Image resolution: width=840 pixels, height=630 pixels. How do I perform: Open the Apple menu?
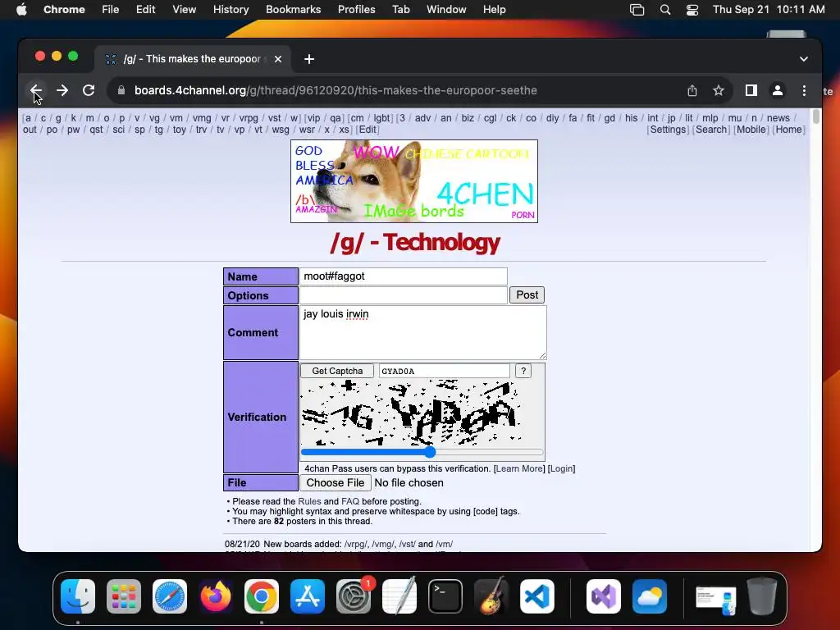[x=21, y=9]
